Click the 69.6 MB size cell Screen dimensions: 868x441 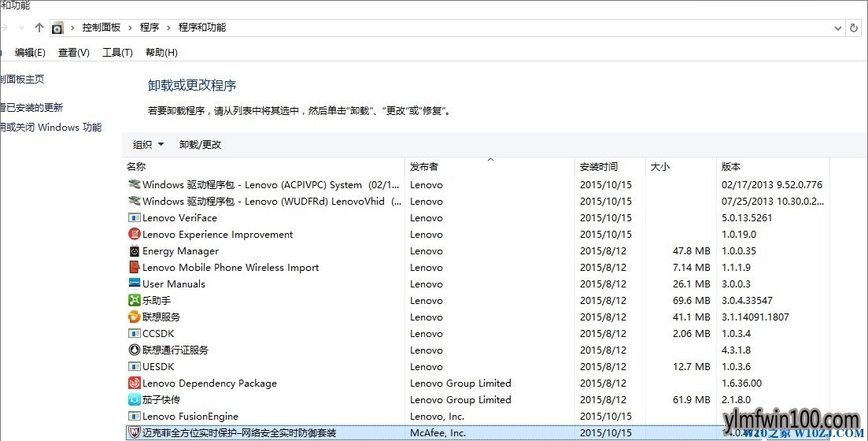(x=692, y=300)
